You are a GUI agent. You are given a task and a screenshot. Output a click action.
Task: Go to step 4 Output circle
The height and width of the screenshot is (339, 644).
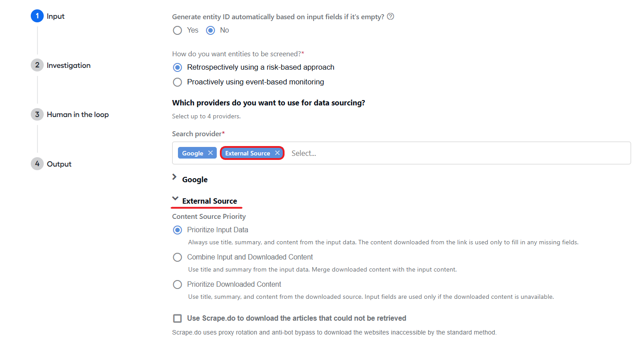pos(37,164)
